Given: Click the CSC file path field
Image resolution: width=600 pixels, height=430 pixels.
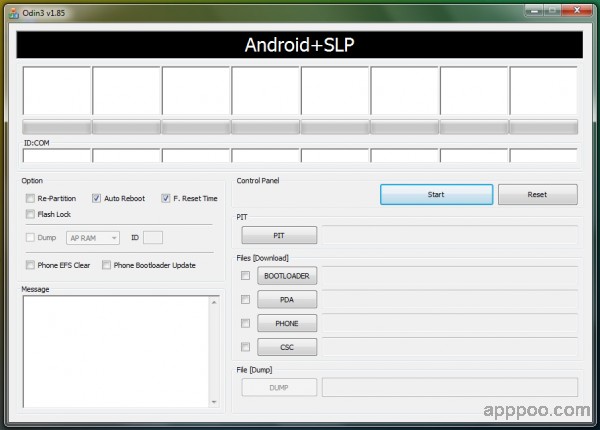Looking at the screenshot, I should coord(450,347).
